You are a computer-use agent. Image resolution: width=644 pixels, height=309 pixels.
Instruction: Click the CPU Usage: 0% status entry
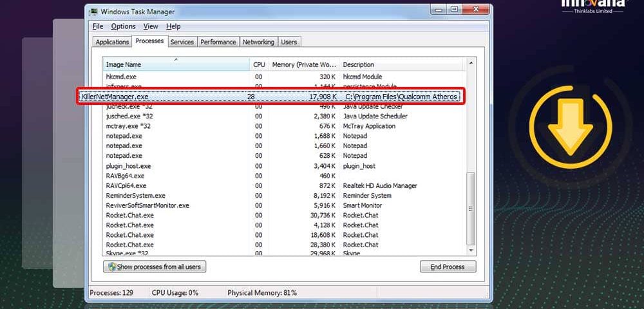(175, 293)
